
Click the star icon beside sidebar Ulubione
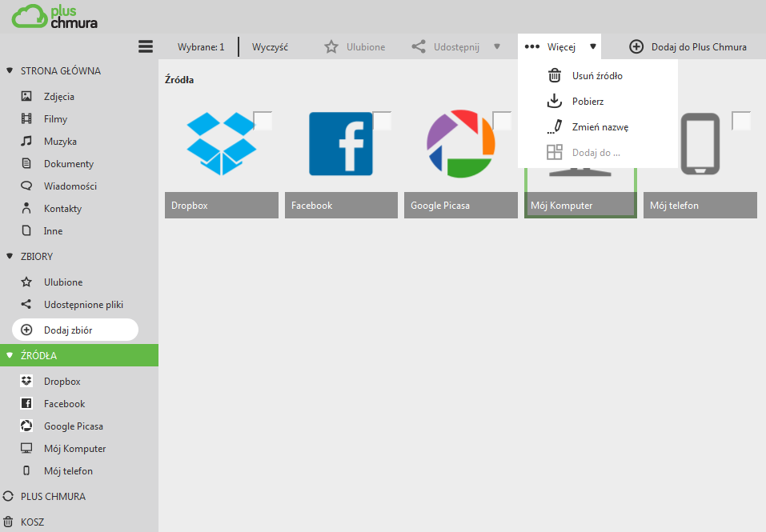[26, 282]
